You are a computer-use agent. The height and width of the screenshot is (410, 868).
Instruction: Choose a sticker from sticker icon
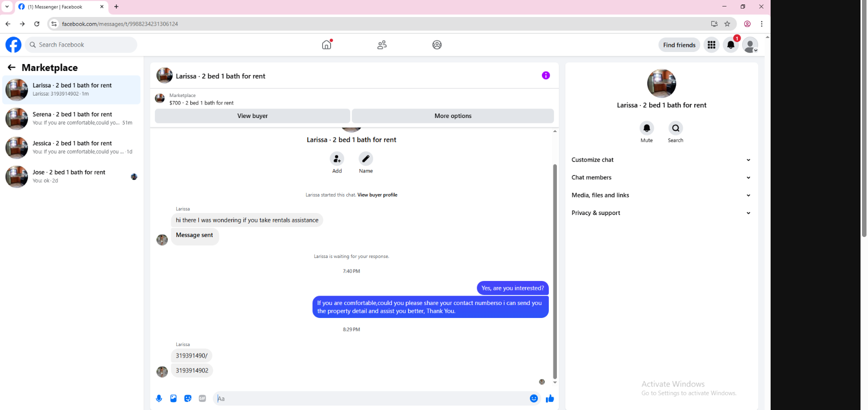[188, 398]
